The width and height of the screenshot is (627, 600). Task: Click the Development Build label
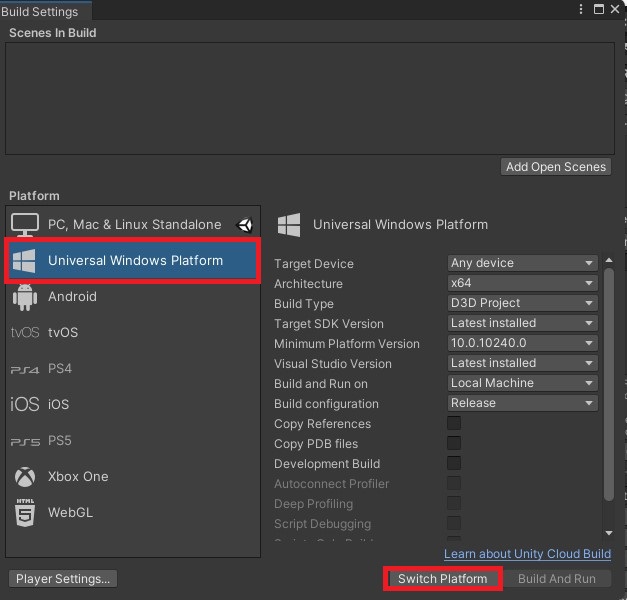327,464
